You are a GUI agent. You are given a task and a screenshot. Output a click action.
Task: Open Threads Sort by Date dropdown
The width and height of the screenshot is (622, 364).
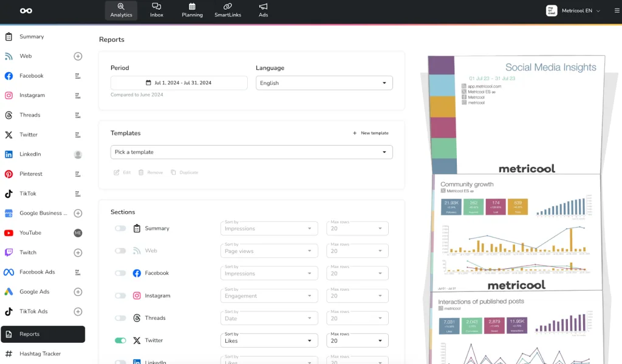pos(269,318)
